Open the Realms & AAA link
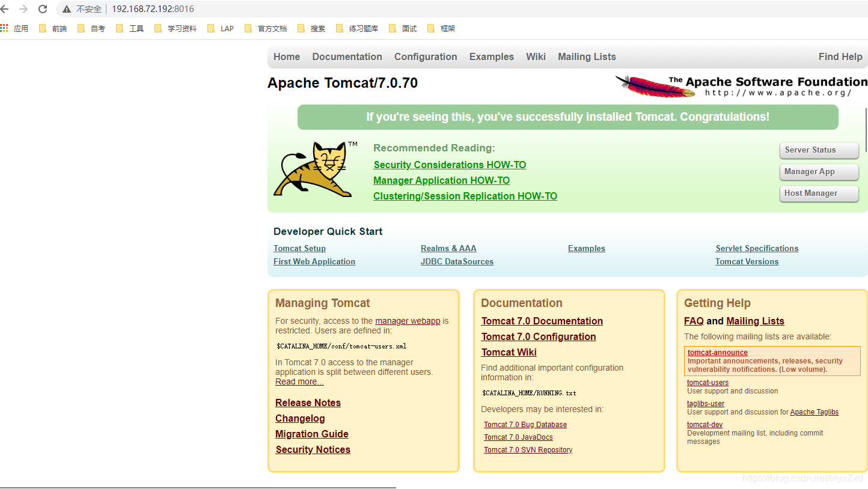 [448, 249]
